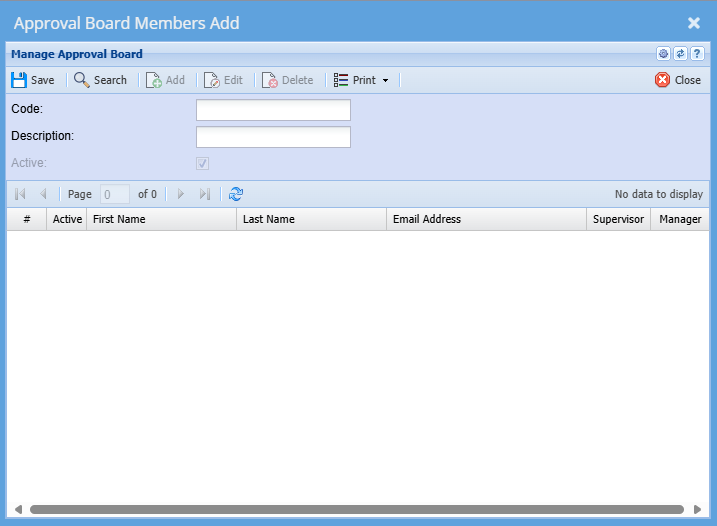Viewport: 717px width, 526px height.
Task: Click the Delete toolbar button
Action: 287,80
